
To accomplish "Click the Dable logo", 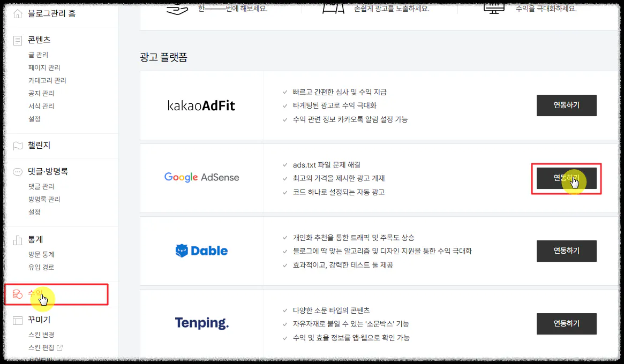I will pyautogui.click(x=202, y=251).
